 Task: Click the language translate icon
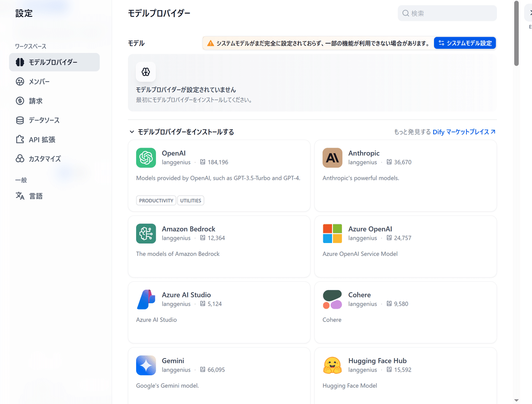[x=20, y=196]
